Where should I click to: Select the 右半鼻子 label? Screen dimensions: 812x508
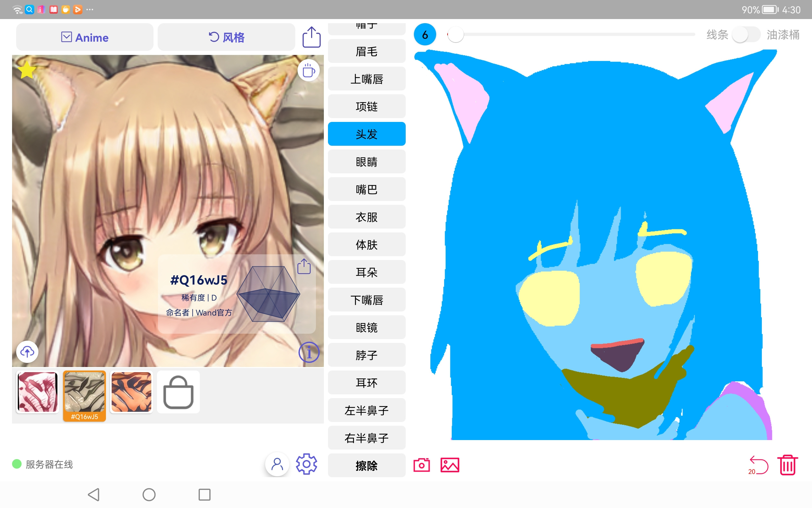pos(367,438)
